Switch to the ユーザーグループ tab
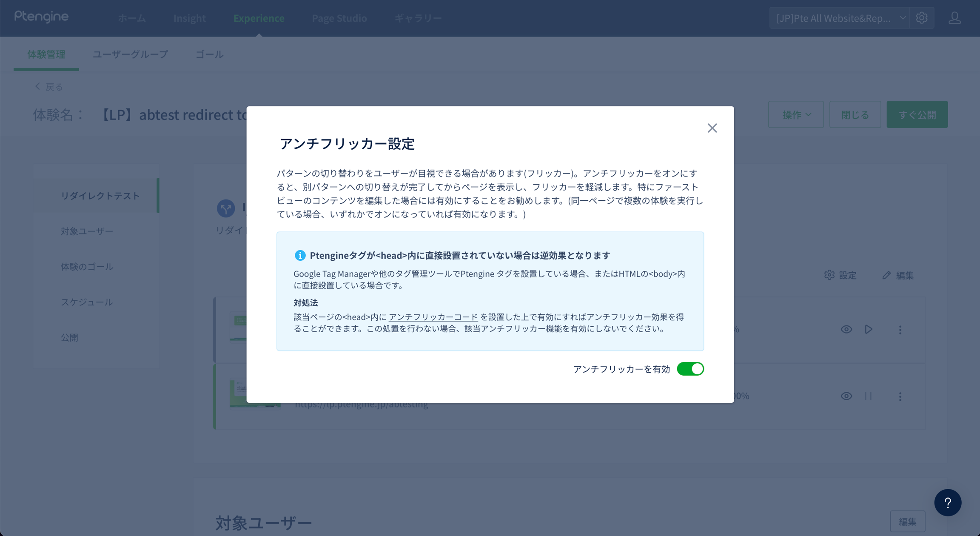Viewport: 980px width, 536px height. [x=130, y=54]
